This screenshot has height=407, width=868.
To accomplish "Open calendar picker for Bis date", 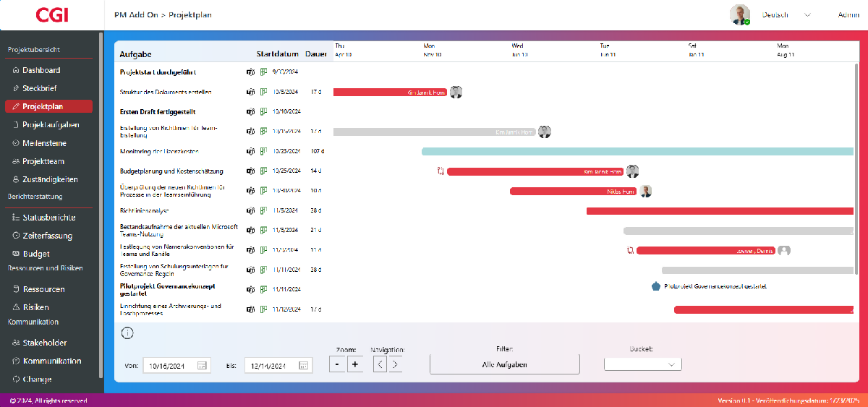I will [x=304, y=366].
